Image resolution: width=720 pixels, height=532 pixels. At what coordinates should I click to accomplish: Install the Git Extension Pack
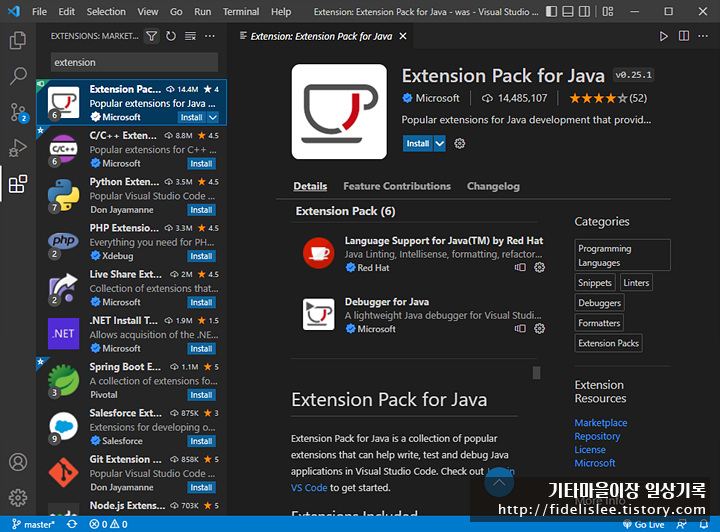click(201, 487)
